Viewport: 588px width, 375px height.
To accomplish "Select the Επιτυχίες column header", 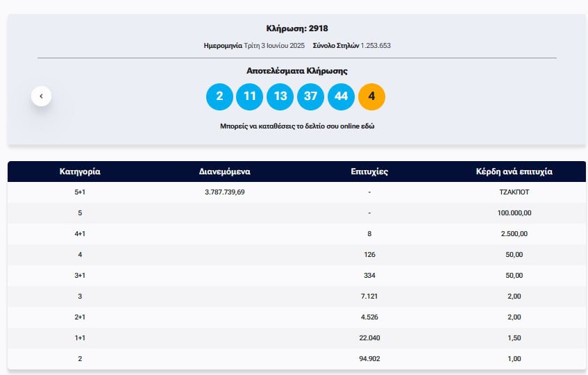I will [x=369, y=172].
